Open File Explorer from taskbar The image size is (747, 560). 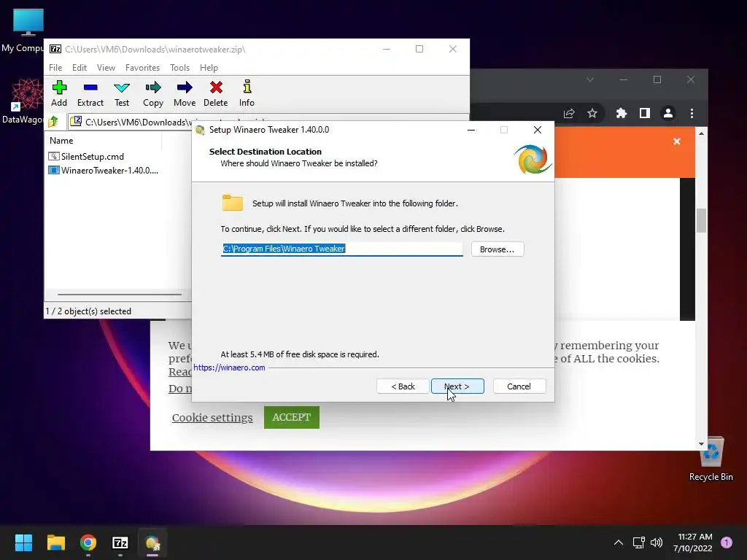click(55, 542)
